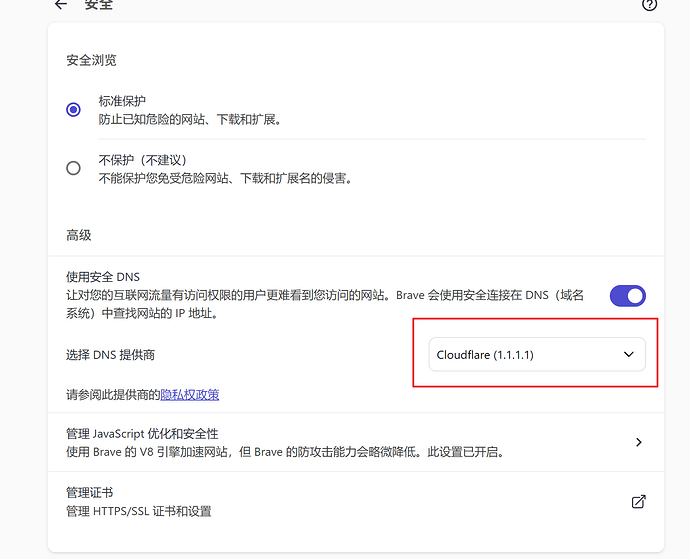Expand 管理 JavaScript 优化和安全性 chevron
The height and width of the screenshot is (559, 690).
639,442
